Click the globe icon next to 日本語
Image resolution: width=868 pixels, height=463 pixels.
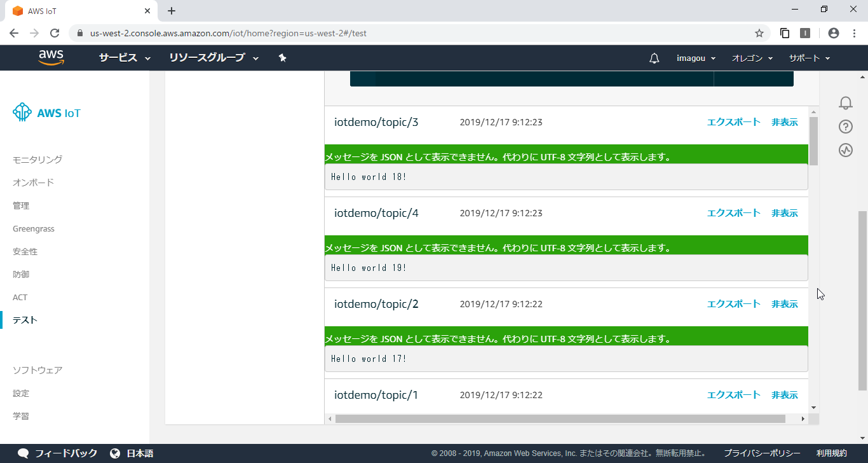tap(115, 453)
